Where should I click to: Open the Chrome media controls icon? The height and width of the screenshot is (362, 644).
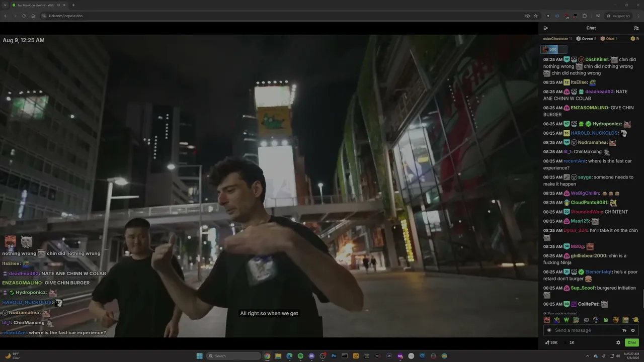click(598, 16)
